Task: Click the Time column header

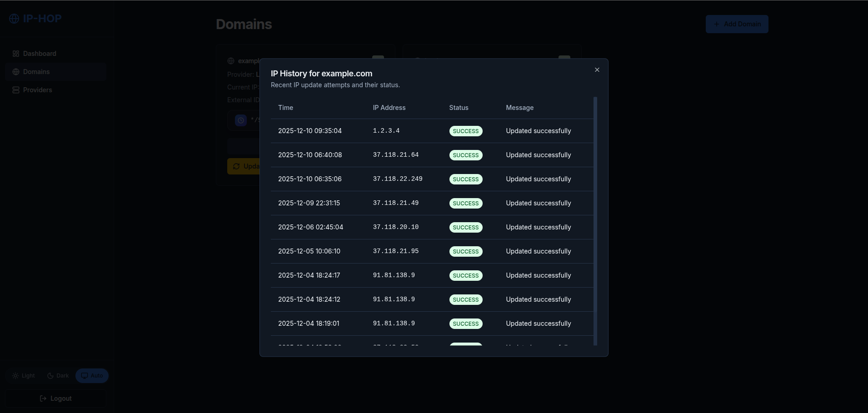Action: click(x=285, y=108)
